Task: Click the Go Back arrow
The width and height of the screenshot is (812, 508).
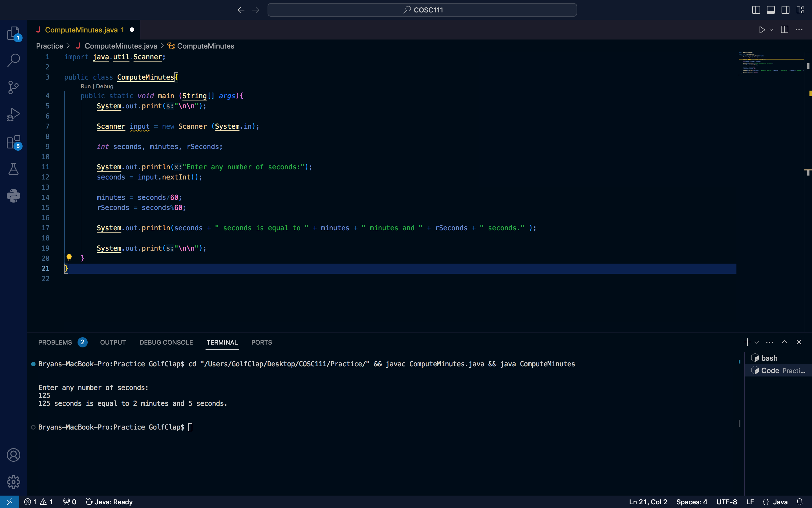Action: pyautogui.click(x=241, y=10)
